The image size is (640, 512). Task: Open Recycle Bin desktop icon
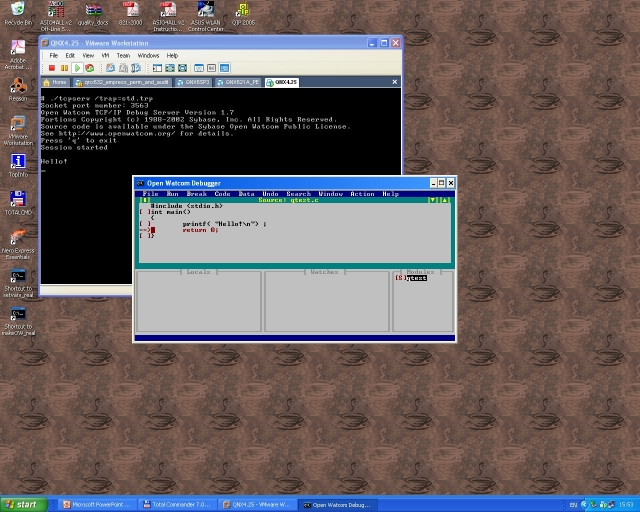click(x=18, y=13)
